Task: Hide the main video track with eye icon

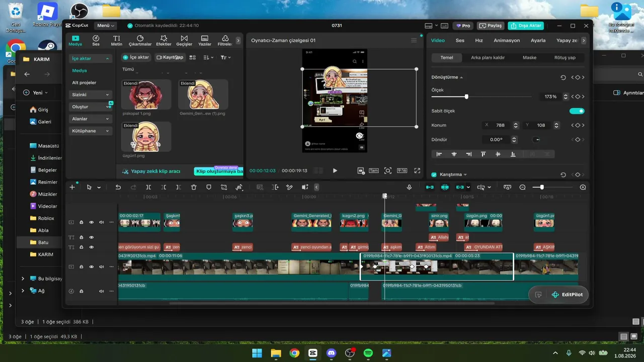Action: [92, 267]
